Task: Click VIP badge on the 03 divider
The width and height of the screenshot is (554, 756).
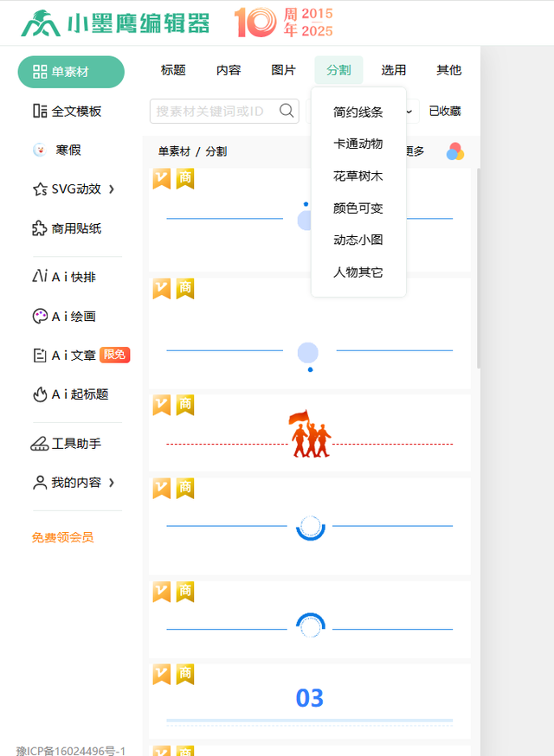Action: (162, 675)
